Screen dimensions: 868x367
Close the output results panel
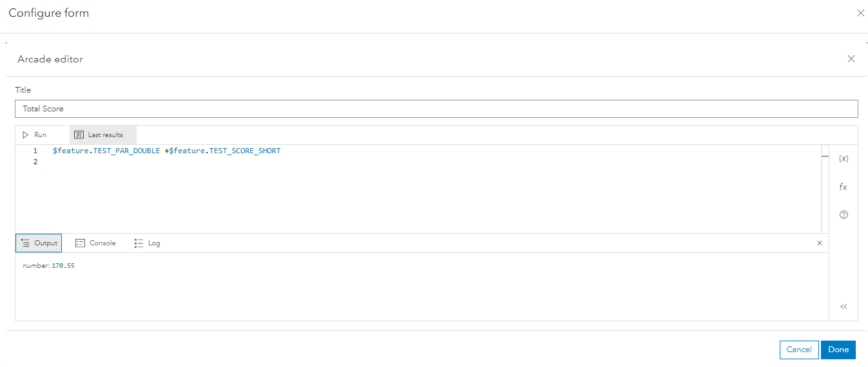(x=820, y=243)
